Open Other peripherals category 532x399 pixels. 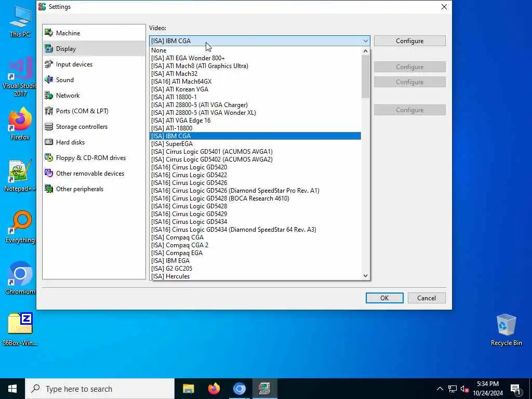(94, 189)
